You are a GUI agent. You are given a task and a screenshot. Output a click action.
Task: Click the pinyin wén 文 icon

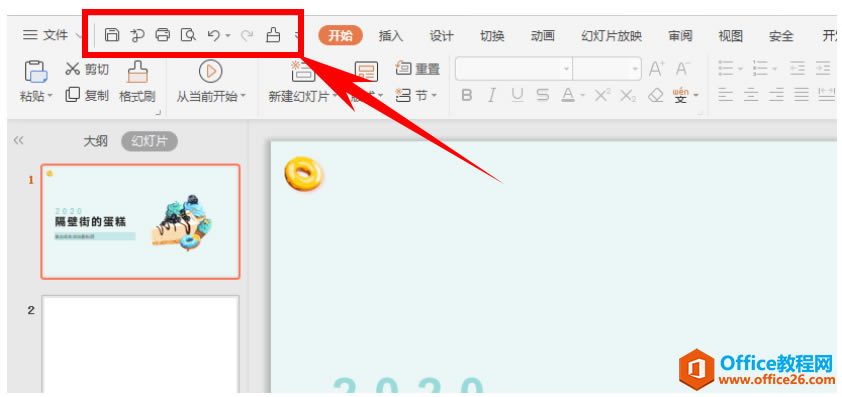coord(681,96)
